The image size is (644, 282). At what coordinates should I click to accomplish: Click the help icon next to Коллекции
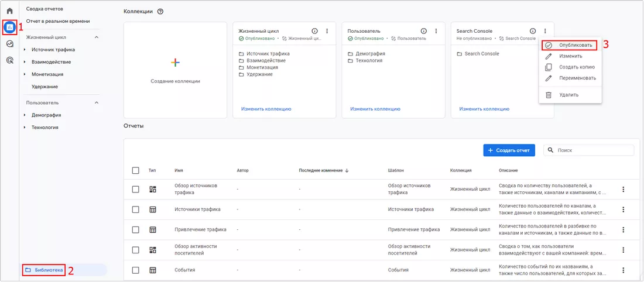tap(160, 12)
